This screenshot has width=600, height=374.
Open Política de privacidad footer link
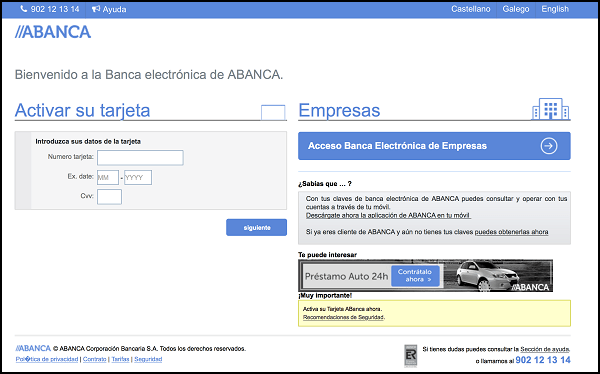tap(47, 359)
